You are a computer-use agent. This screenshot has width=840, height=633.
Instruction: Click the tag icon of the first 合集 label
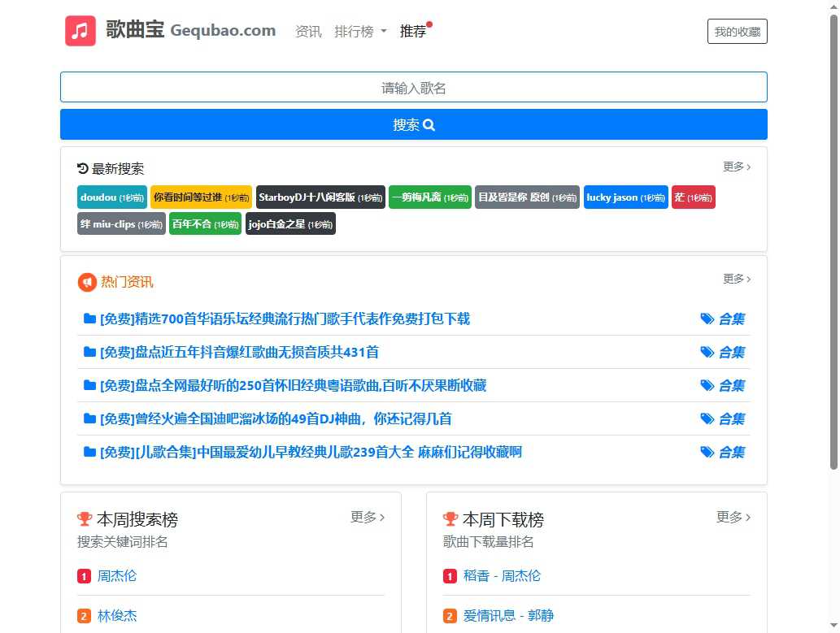point(707,319)
